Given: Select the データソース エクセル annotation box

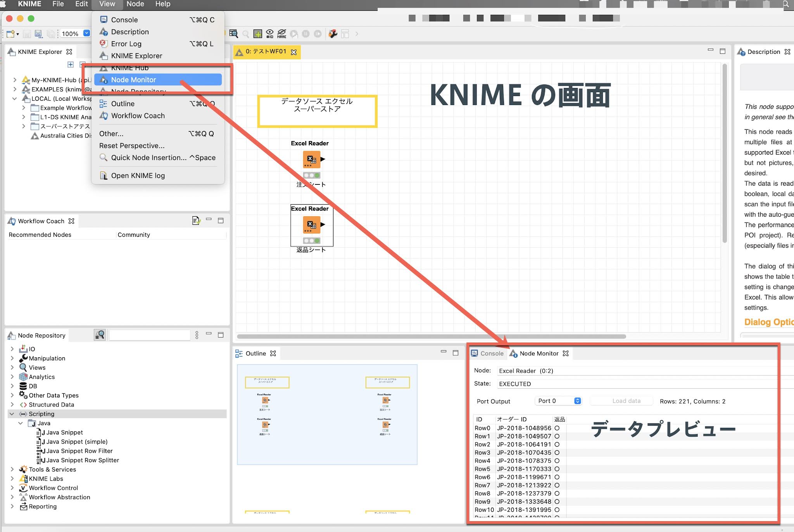Looking at the screenshot, I should coord(317,111).
